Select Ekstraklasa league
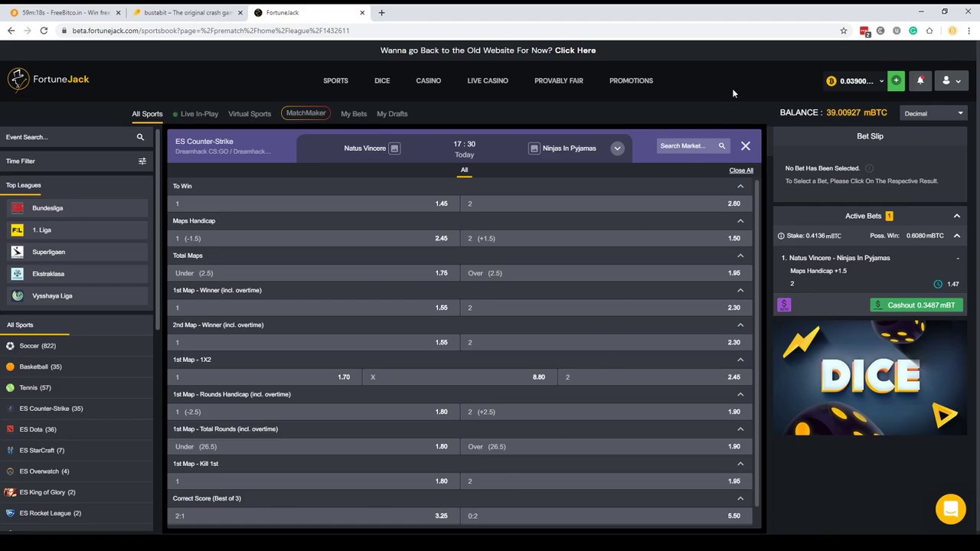 [77, 274]
